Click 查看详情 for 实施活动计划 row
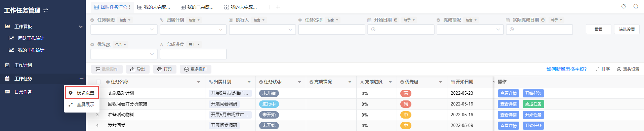 509,93
